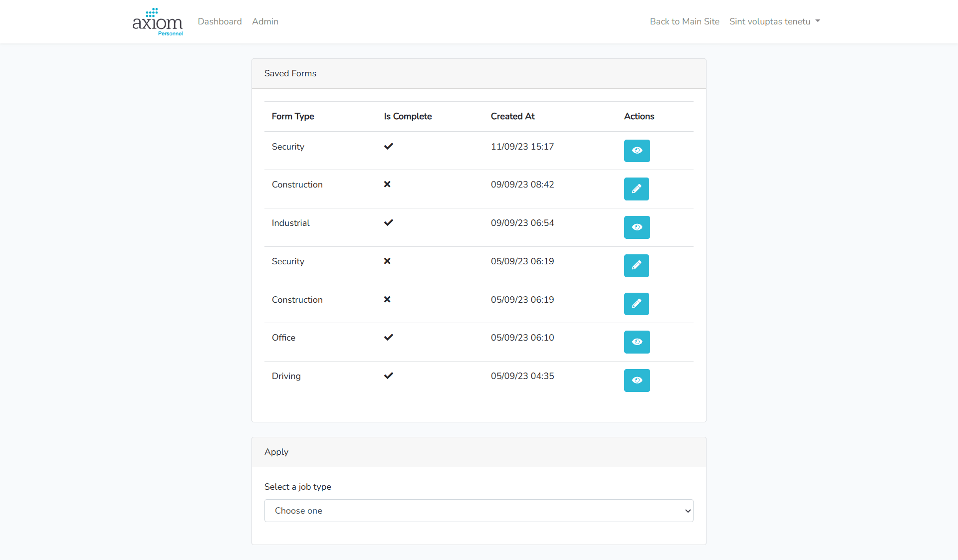
Task: Edit the Construction form created 09/09/23
Action: [636, 189]
